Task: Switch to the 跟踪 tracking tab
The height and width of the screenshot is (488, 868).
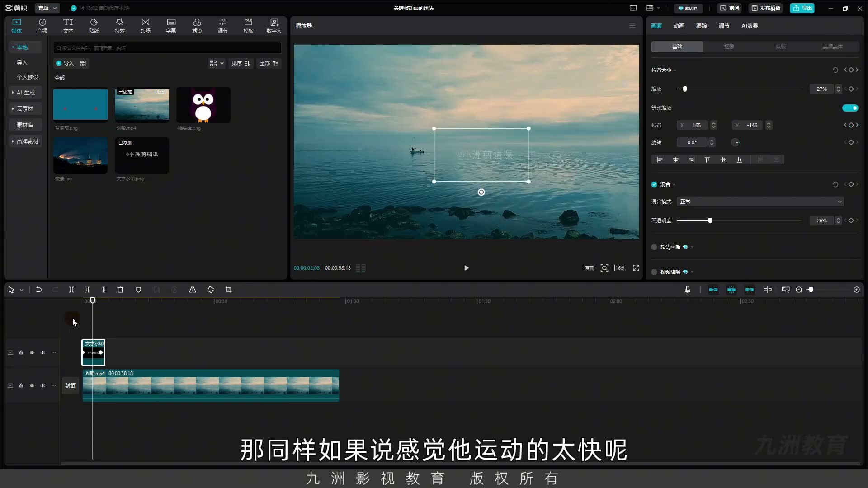Action: pyautogui.click(x=701, y=26)
